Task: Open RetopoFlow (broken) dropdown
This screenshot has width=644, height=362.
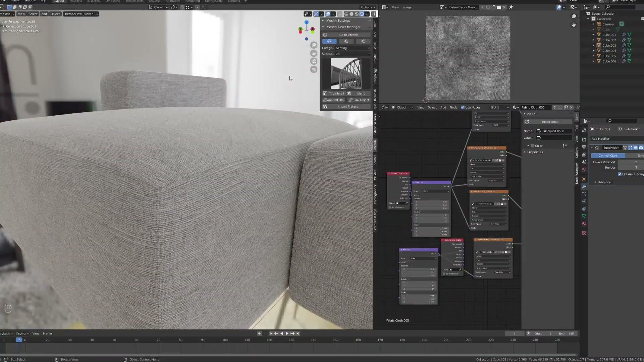Action: [82, 14]
